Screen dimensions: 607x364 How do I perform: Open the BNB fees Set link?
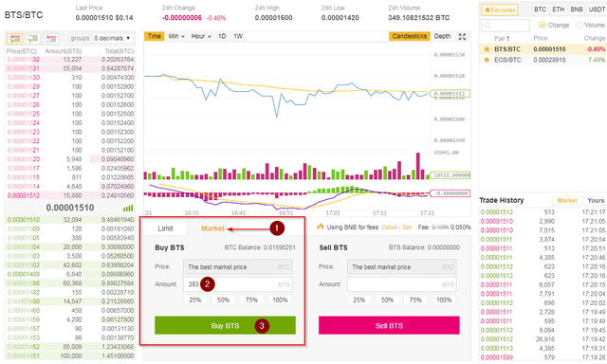[x=407, y=227]
